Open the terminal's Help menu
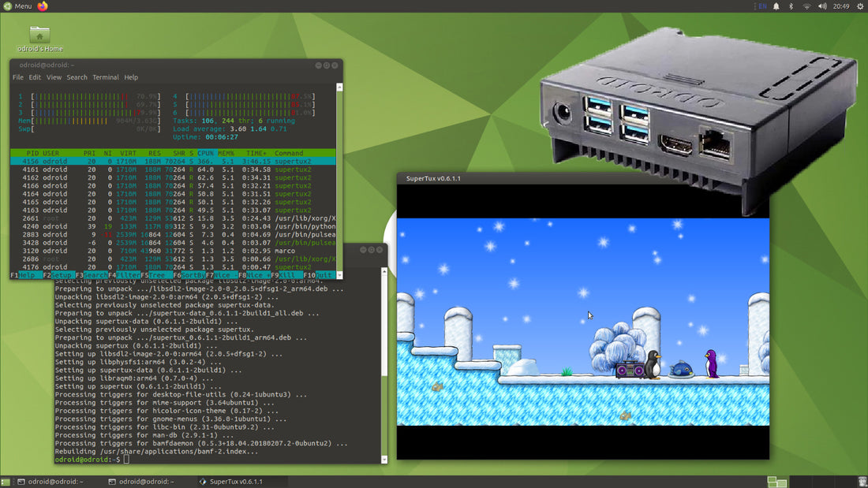The width and height of the screenshot is (868, 488). pyautogui.click(x=131, y=77)
